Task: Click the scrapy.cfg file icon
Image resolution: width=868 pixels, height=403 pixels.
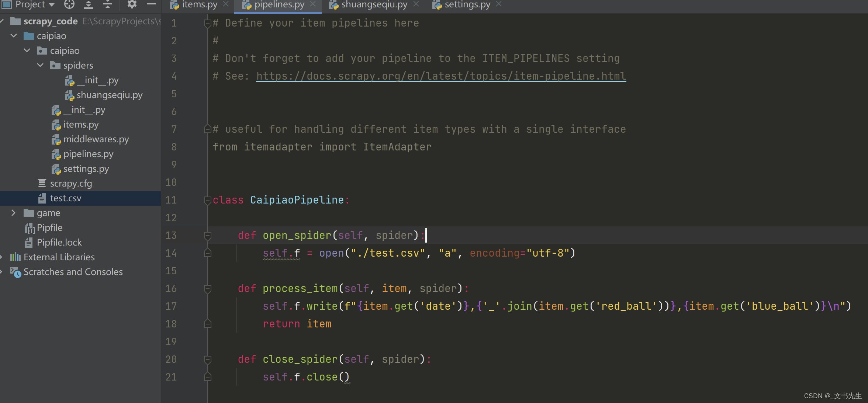Action: 42,183
